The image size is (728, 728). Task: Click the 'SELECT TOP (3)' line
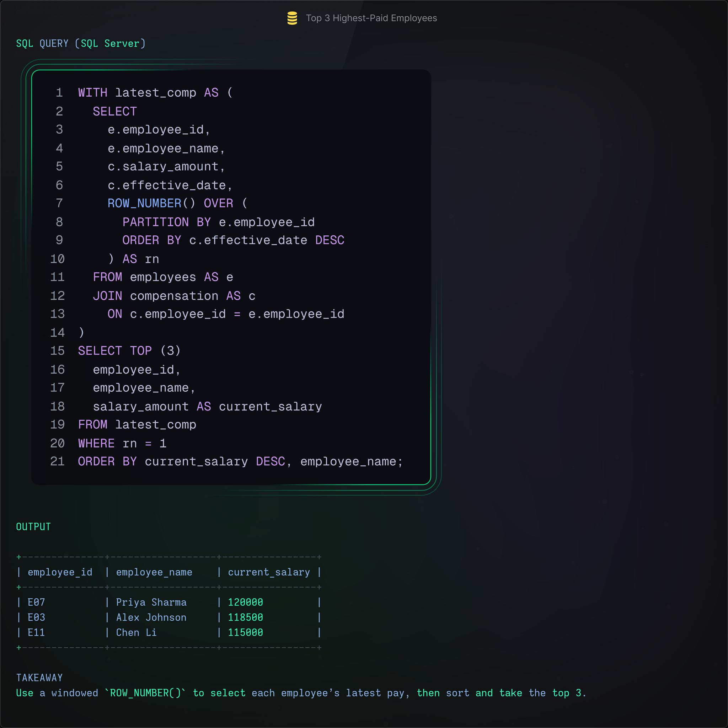(129, 351)
